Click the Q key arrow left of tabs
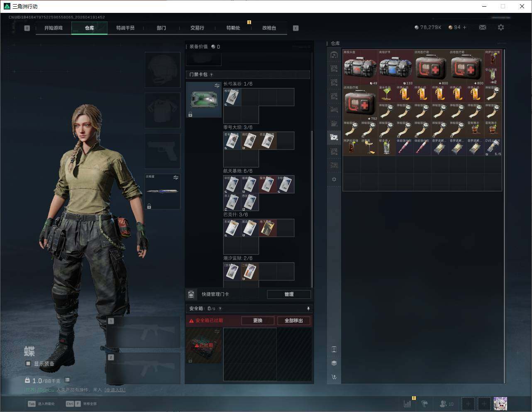532x412 pixels. 27,28
